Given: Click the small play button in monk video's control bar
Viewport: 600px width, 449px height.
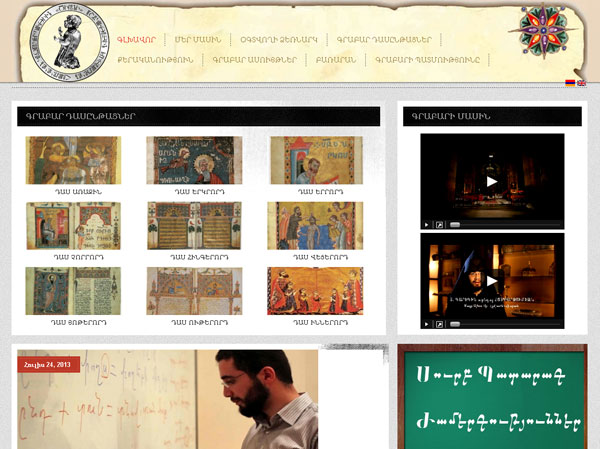Looking at the screenshot, I should point(426,324).
